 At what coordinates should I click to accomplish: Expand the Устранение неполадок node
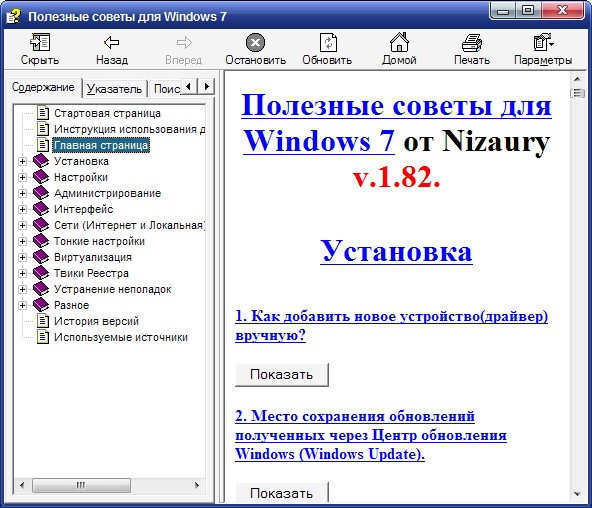(x=22, y=289)
